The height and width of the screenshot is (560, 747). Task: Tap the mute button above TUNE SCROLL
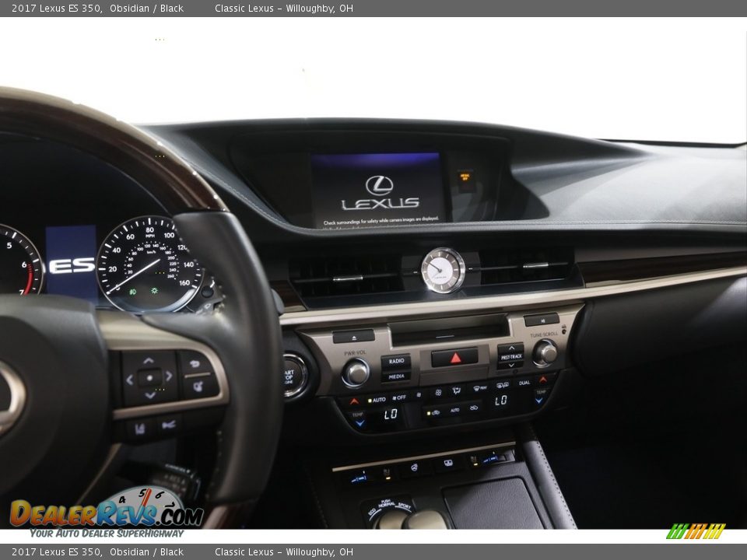point(542,320)
